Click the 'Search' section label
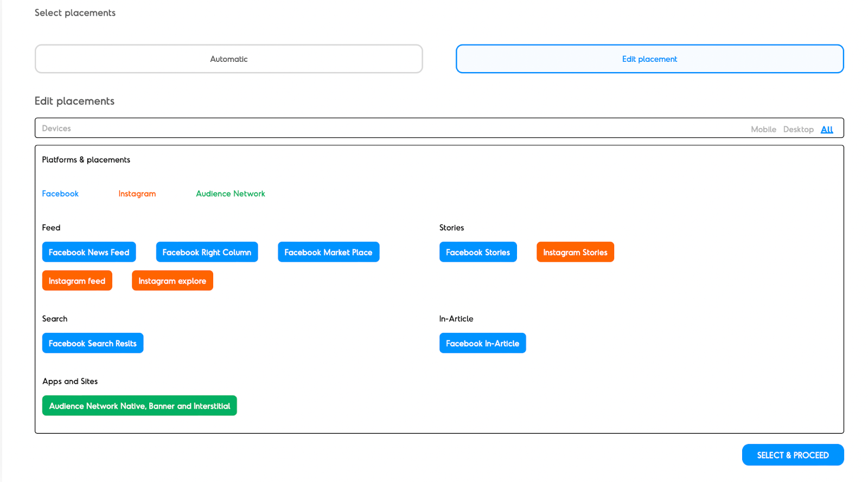868x482 pixels. coord(55,319)
